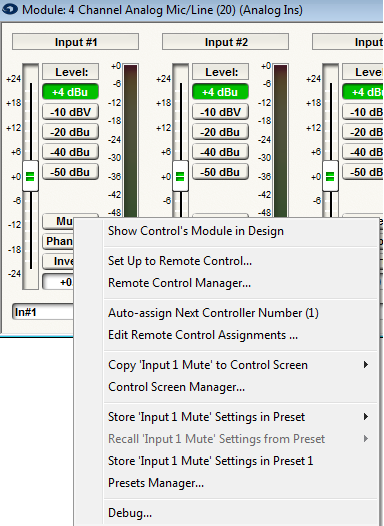
Task: Select -20 dBu level for Input #2
Action: (220, 132)
